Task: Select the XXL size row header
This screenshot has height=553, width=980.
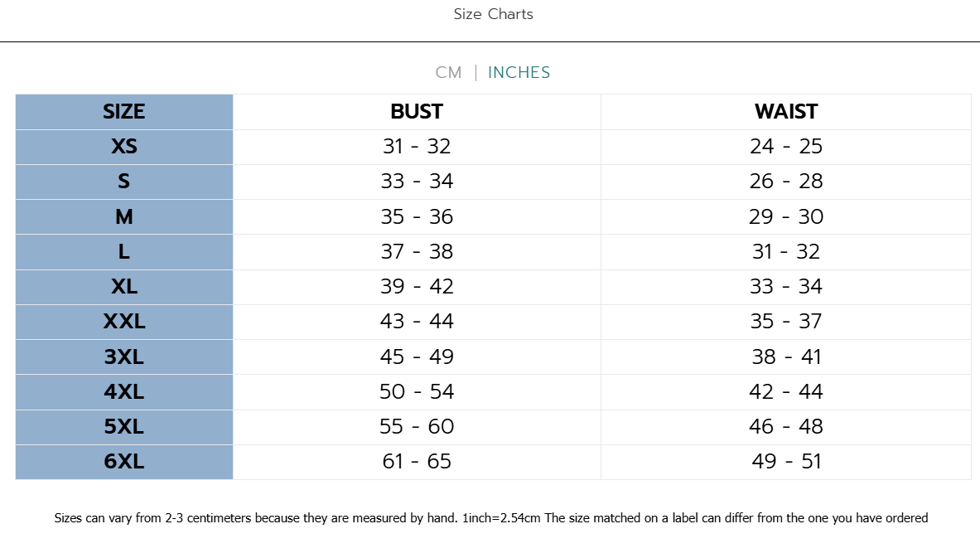Action: 124,323
